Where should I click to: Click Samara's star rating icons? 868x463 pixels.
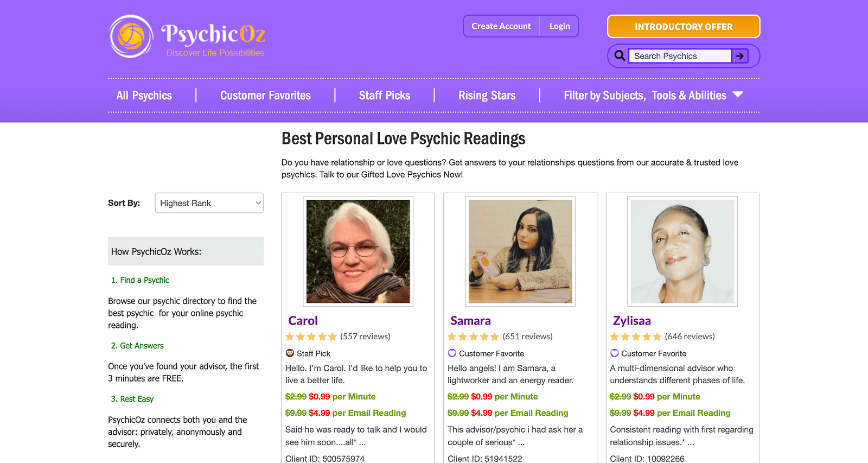point(473,337)
